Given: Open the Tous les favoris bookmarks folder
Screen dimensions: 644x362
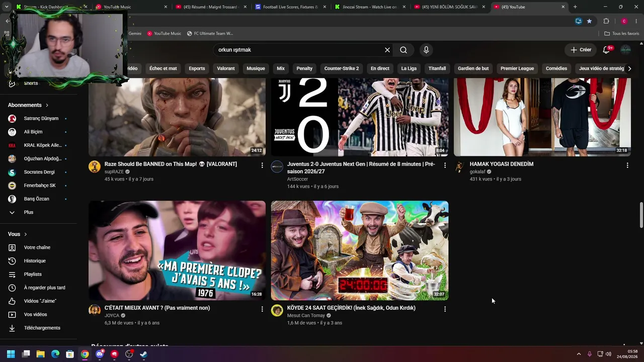Looking at the screenshot, I should [621, 33].
